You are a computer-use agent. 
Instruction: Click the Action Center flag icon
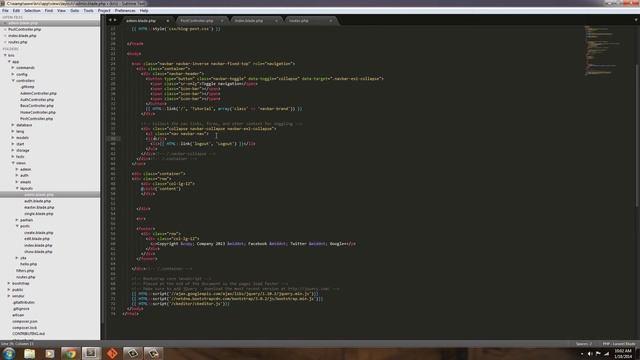[598, 354]
